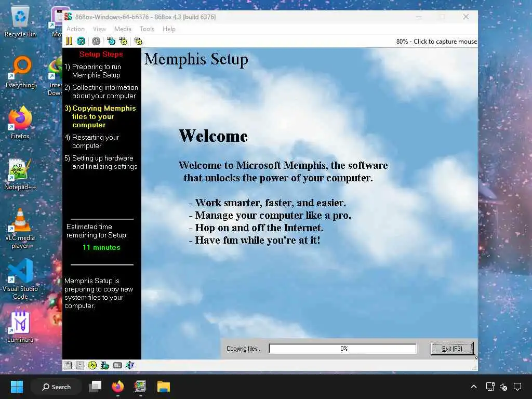Screen dimensions: 532x399
Task: Click the Exit (F3) button
Action: [x=452, y=349]
